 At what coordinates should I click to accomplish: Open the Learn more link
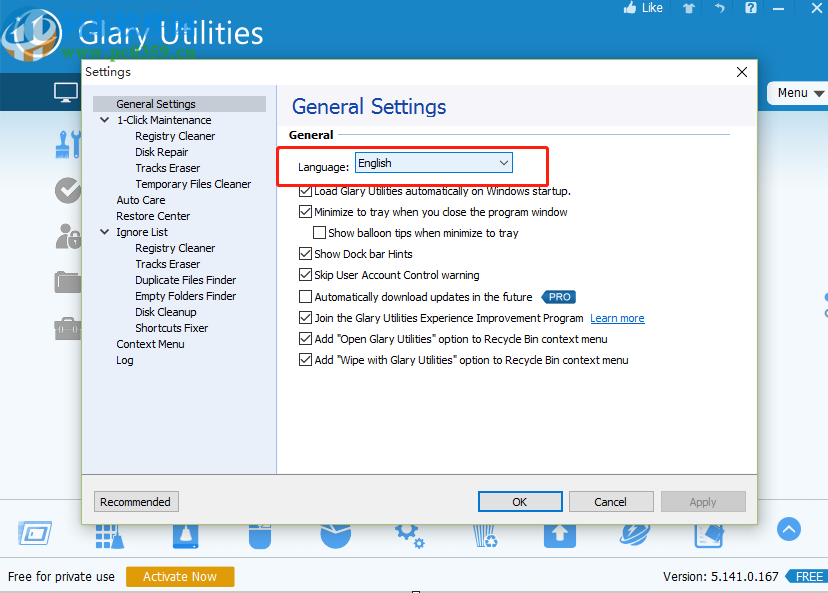(x=617, y=318)
